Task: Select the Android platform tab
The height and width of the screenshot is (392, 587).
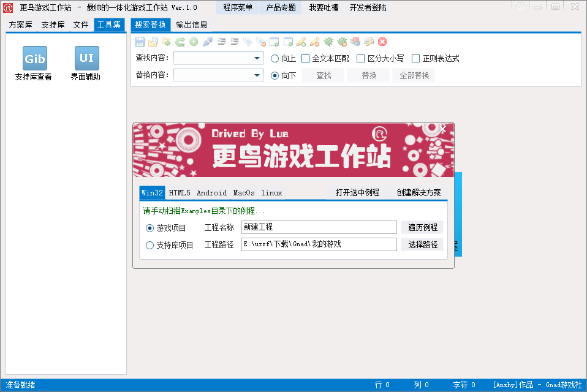Action: (x=211, y=193)
